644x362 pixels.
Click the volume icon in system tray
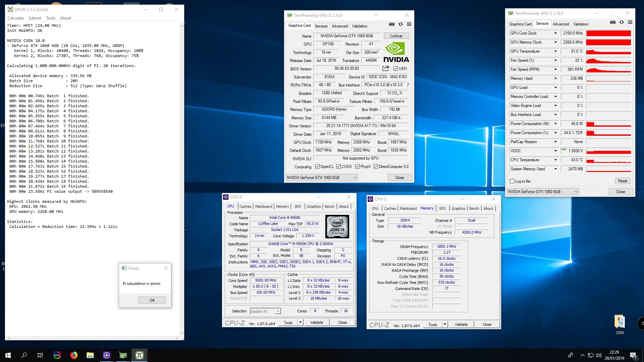599,355
